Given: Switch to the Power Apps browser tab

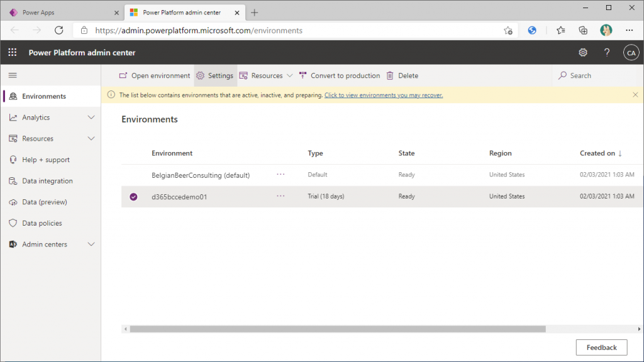Looking at the screenshot, I should [64, 13].
